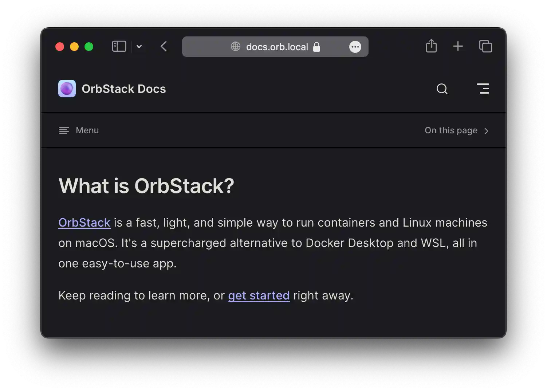Image resolution: width=547 pixels, height=392 pixels.
Task: Open a new tab with the plus icon
Action: 458,46
